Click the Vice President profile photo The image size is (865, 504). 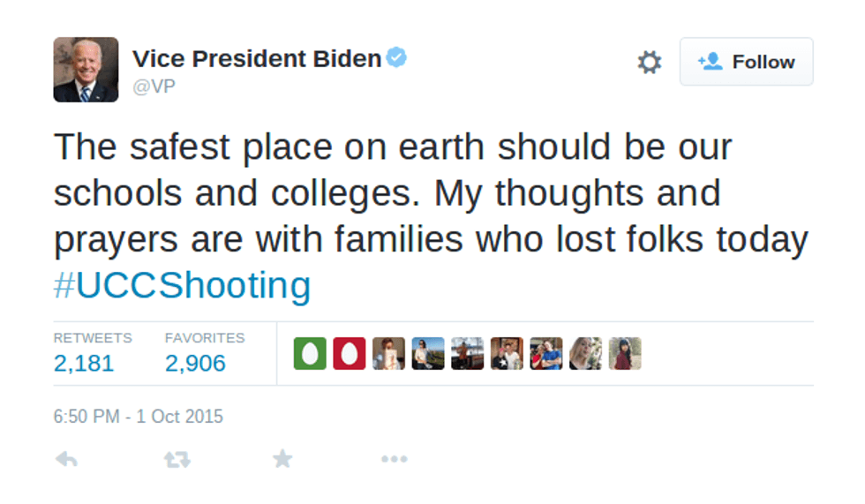coord(86,70)
